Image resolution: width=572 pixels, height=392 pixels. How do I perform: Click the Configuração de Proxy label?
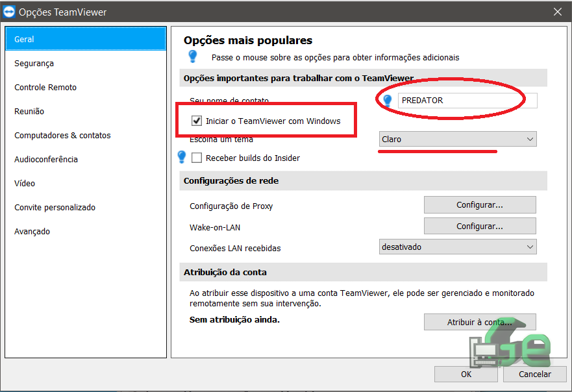(x=231, y=206)
